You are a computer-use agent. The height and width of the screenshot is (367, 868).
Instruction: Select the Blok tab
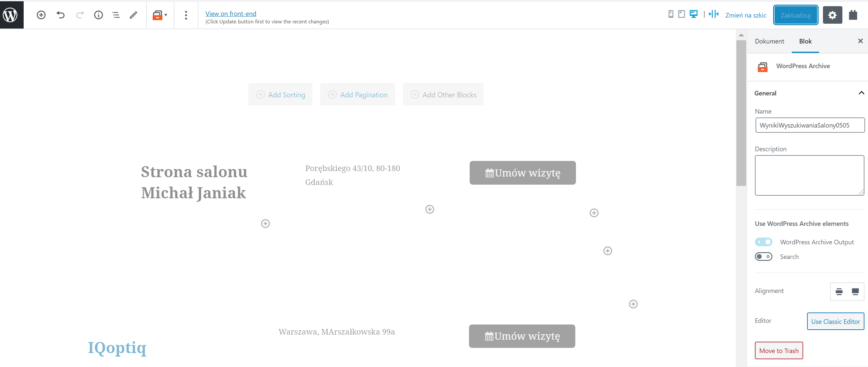[805, 41]
